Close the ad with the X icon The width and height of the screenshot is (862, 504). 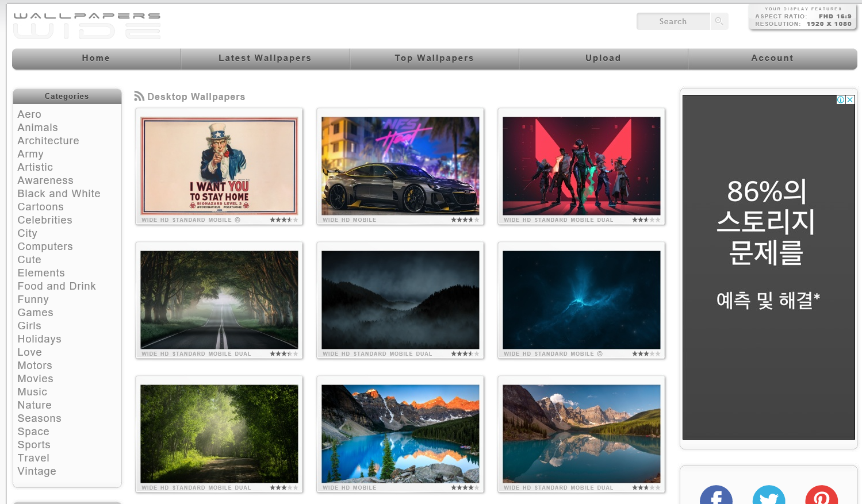pos(850,99)
